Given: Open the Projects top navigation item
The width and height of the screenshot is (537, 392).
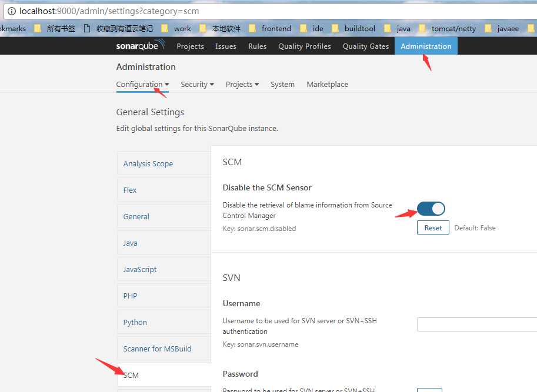Looking at the screenshot, I should 190,46.
